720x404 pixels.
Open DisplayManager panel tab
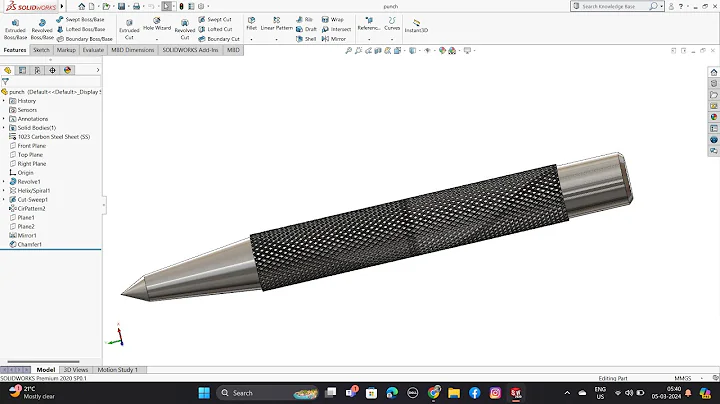click(68, 70)
